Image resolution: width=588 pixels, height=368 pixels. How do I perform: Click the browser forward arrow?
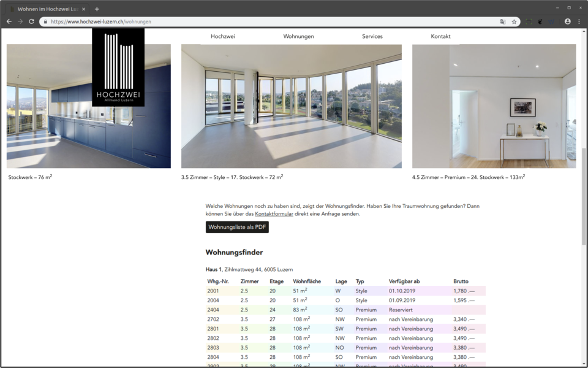(x=20, y=21)
